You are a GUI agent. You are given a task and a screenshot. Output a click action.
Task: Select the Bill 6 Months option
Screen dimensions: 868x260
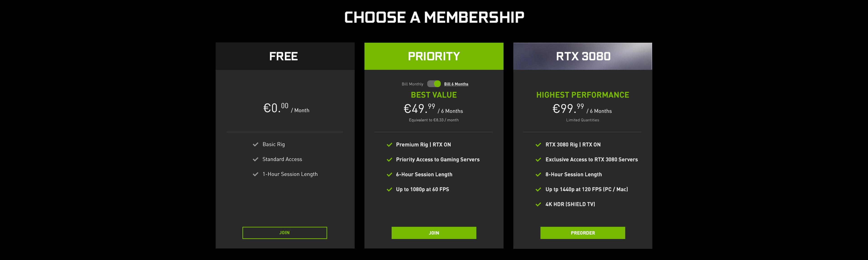455,84
